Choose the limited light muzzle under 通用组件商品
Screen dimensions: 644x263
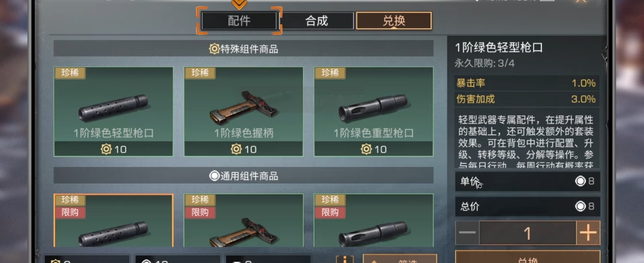(113, 221)
